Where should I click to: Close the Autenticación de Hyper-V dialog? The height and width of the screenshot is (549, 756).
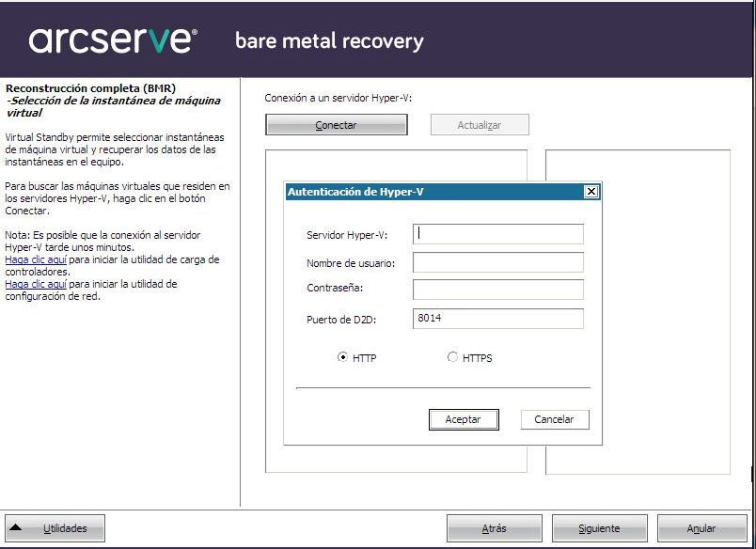[591, 192]
